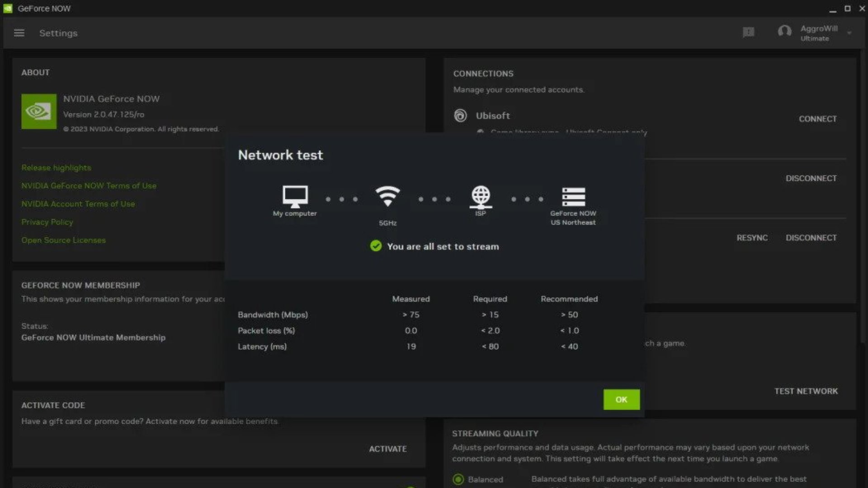Click the GeForce NOW server icon
The width and height of the screenshot is (868, 488).
(x=573, y=197)
